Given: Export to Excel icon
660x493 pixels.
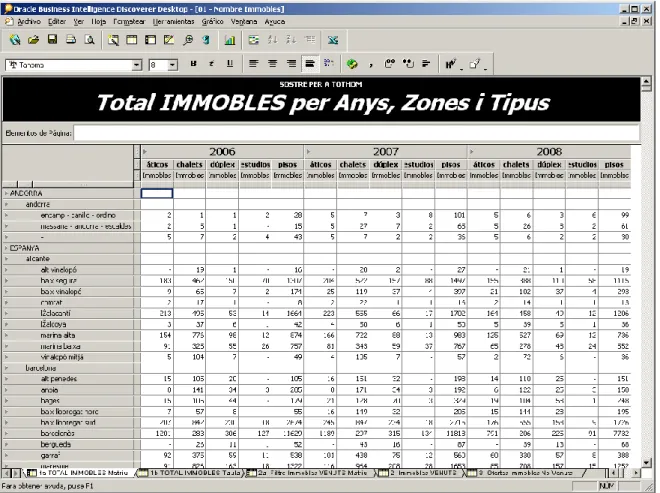Looking at the screenshot, I should tap(333, 40).
